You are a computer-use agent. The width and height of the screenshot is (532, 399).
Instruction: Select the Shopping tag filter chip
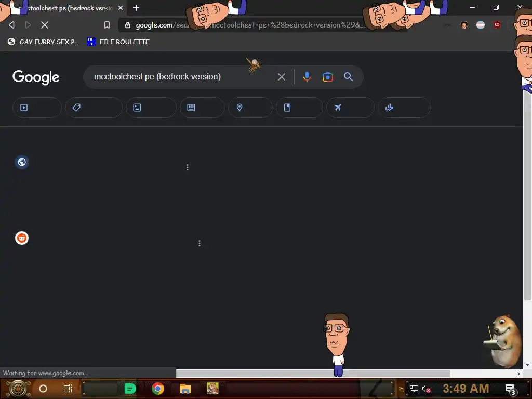coord(94,108)
